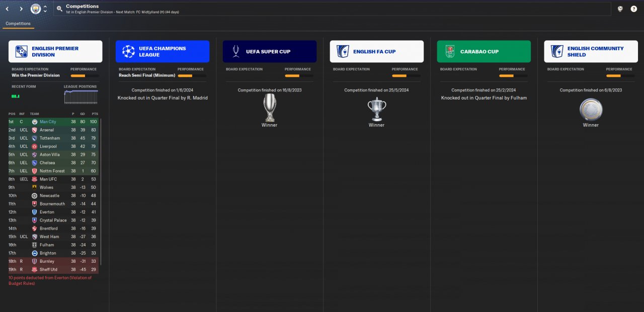The image size is (644, 312).
Task: Click the Brighton club badge
Action: pos(34,253)
